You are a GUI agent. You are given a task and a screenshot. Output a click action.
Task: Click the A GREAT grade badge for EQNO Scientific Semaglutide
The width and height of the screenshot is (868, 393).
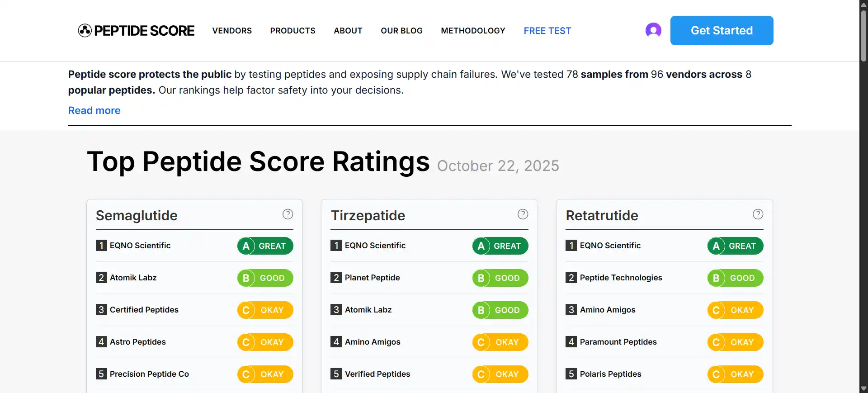pyautogui.click(x=265, y=246)
